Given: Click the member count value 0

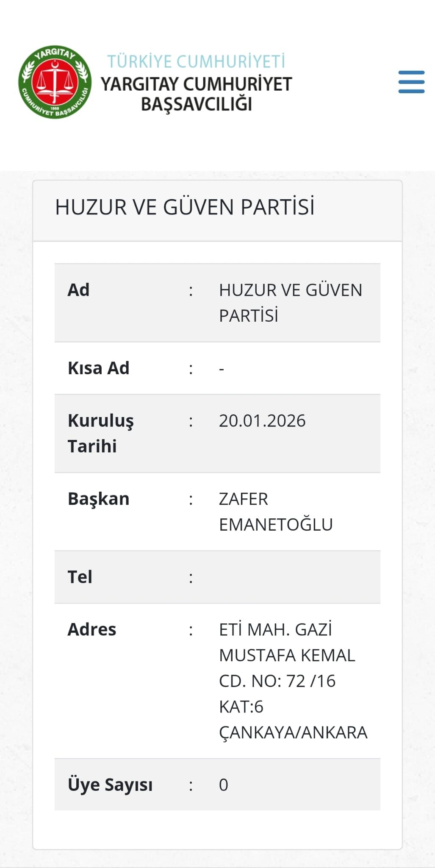Looking at the screenshot, I should click(224, 785).
